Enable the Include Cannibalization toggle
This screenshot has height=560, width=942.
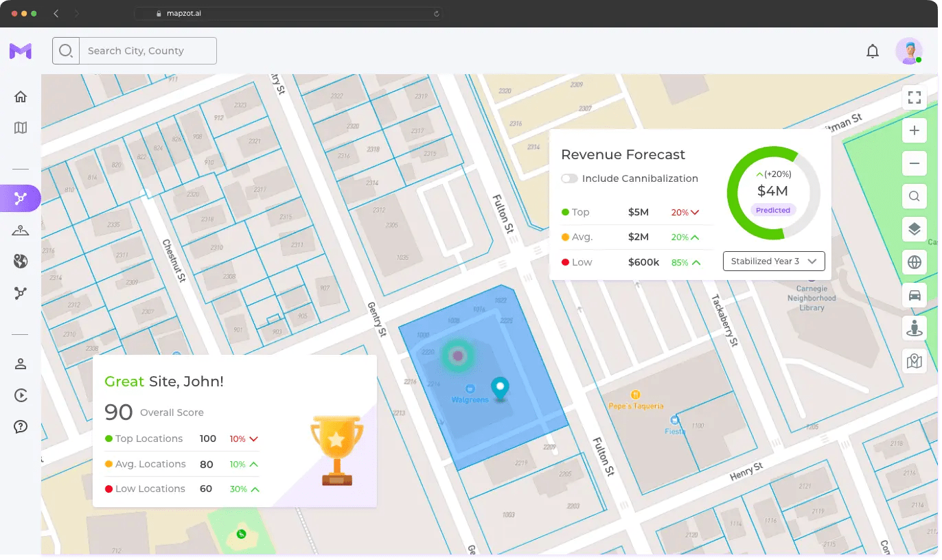[x=569, y=178]
